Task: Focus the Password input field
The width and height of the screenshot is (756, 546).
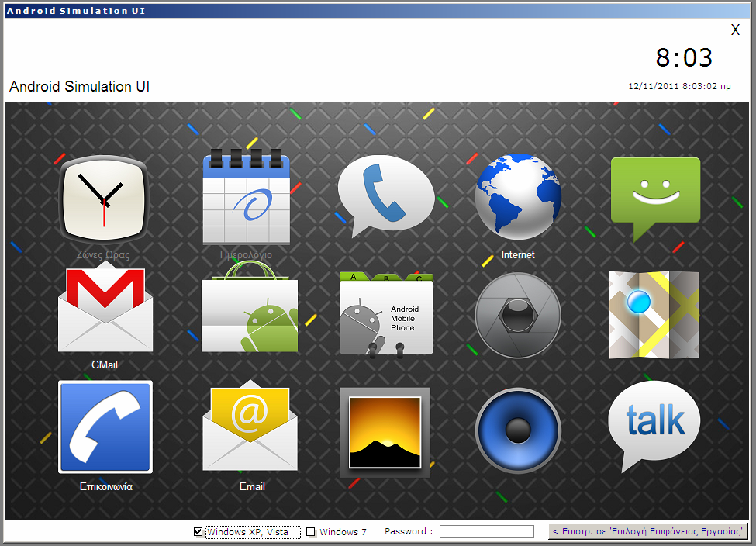Action: [x=487, y=531]
